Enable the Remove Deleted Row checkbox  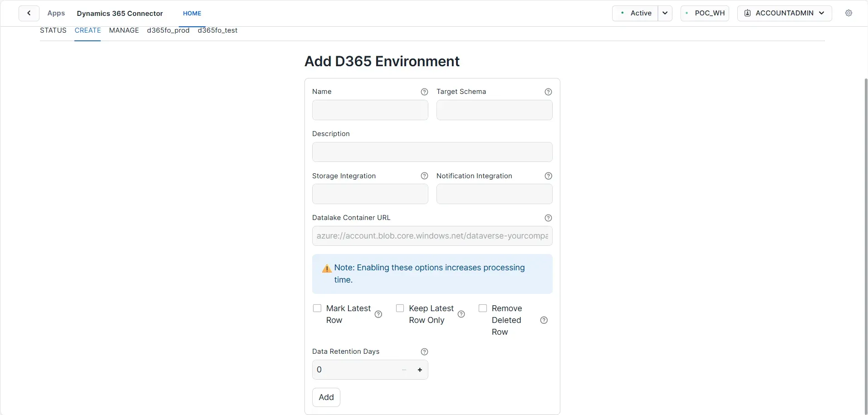click(x=483, y=308)
